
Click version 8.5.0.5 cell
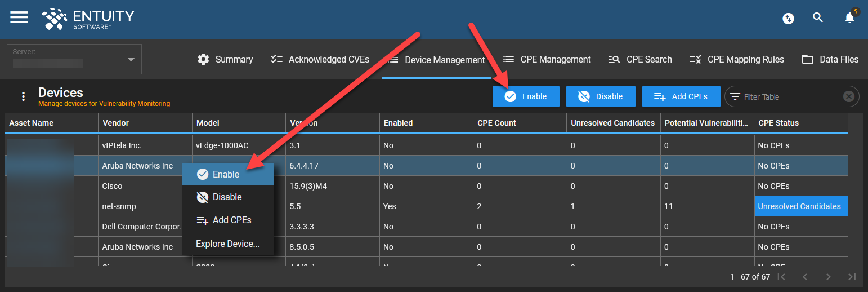(x=332, y=247)
